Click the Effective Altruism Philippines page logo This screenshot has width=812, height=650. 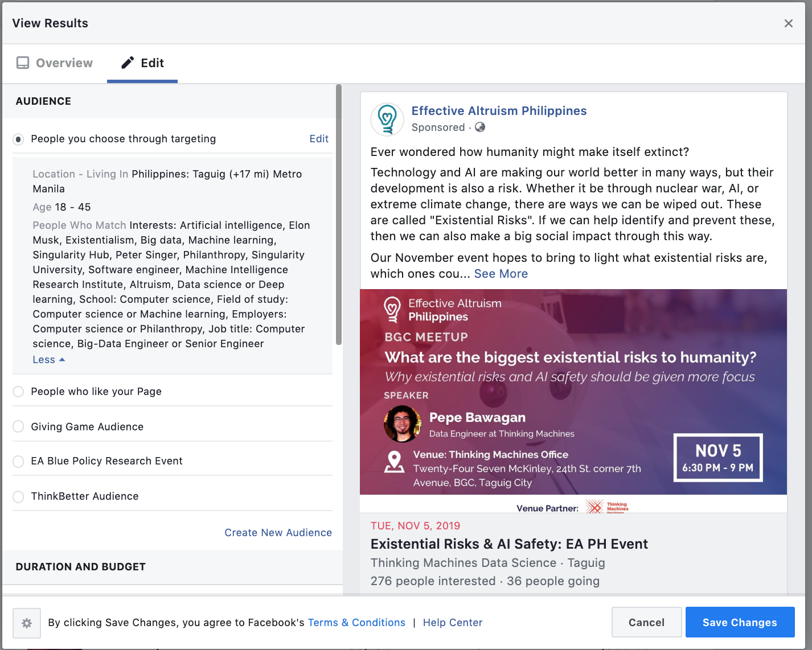pyautogui.click(x=387, y=120)
